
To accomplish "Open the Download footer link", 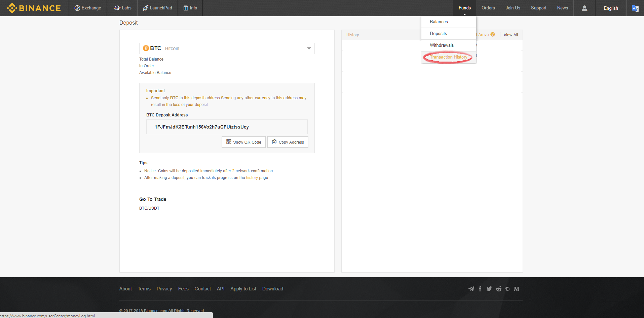I will (273, 289).
